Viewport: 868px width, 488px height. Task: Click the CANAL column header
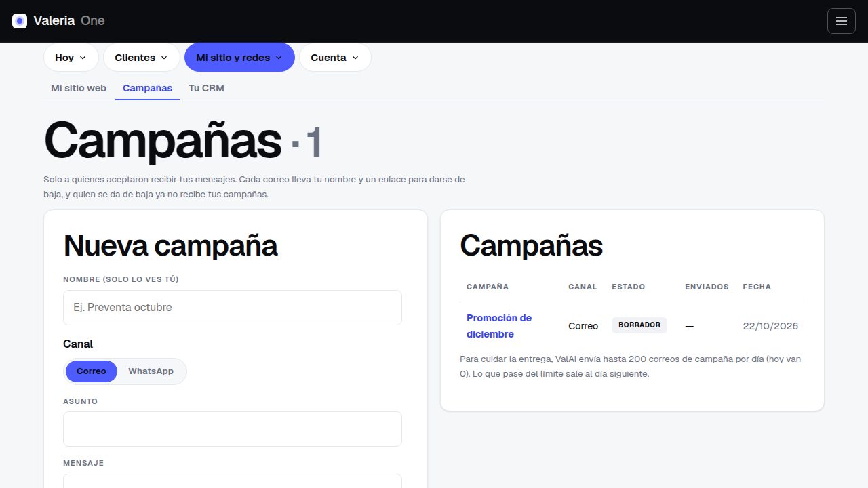point(583,287)
